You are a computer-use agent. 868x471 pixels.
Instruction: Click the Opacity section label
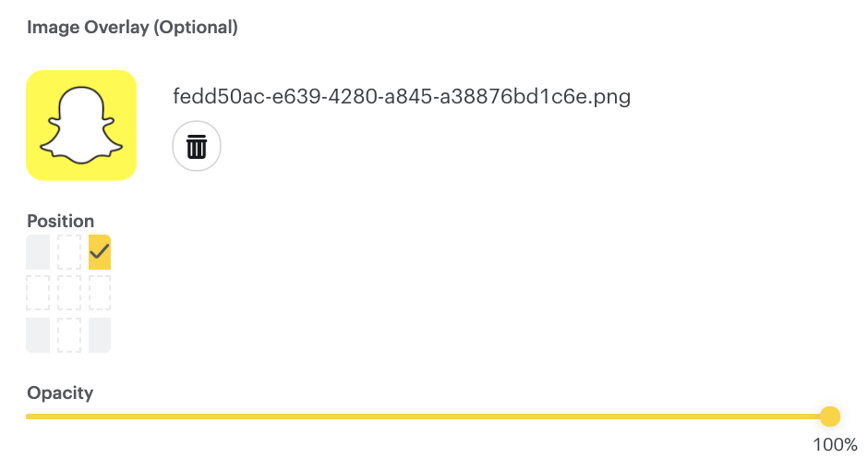pyautogui.click(x=60, y=392)
